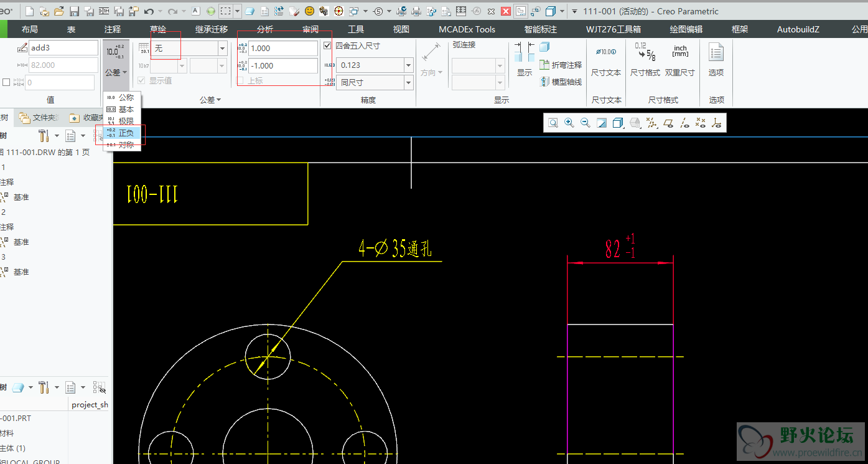
Task: Open the 工具 tools ribbon tab
Action: pos(356,29)
